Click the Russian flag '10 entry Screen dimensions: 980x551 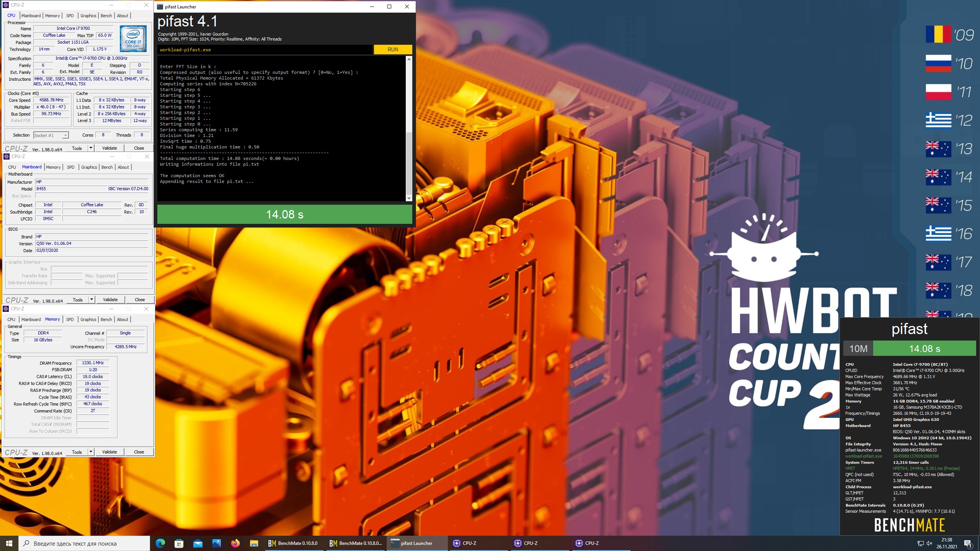(x=949, y=63)
